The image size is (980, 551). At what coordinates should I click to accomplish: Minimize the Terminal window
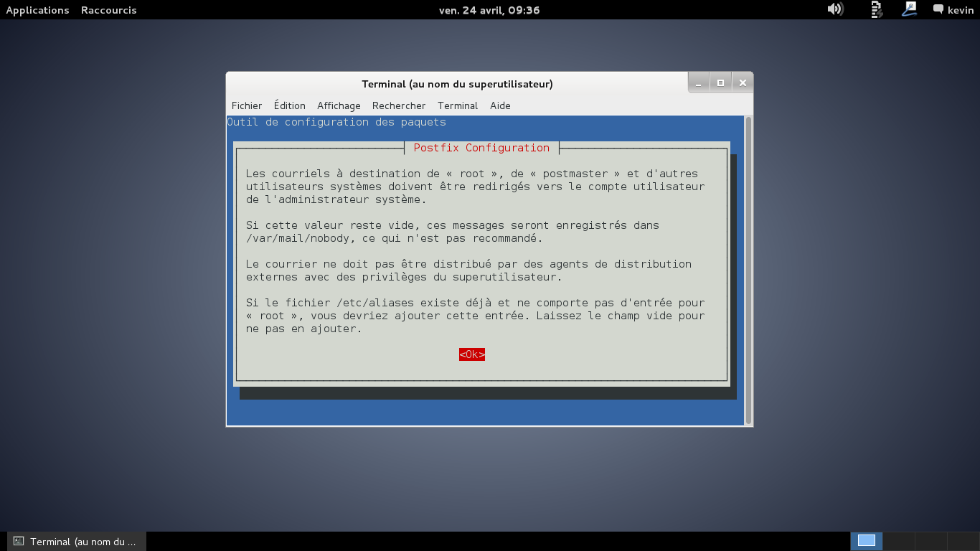pos(698,83)
